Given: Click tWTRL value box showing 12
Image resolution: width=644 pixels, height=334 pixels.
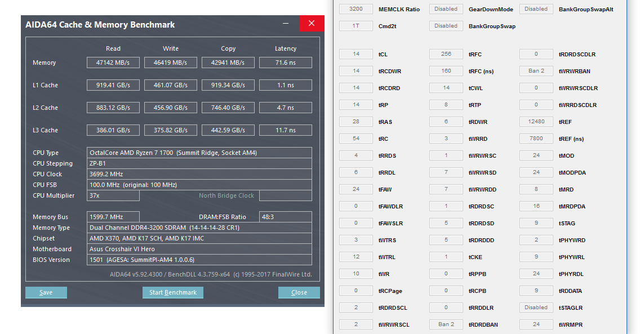Looking at the screenshot, I should click(356, 257).
